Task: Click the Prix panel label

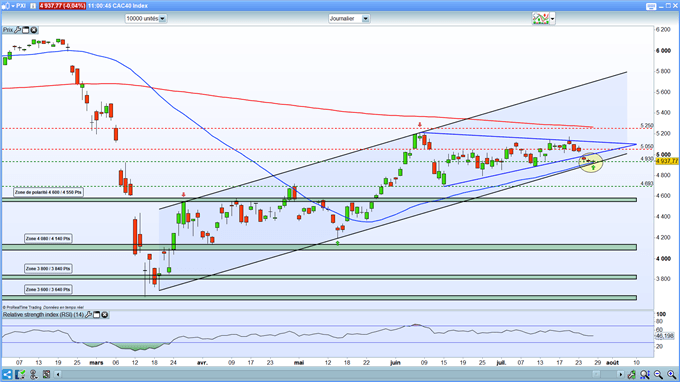Action: tap(8, 30)
